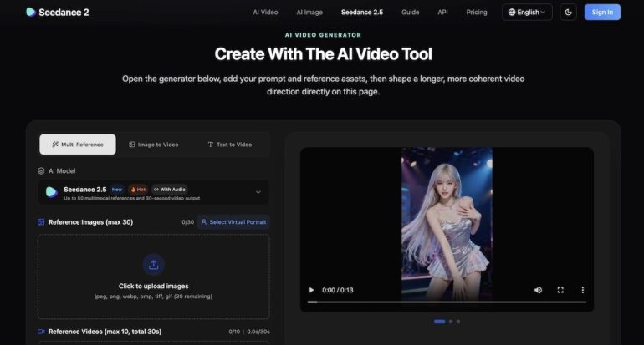Click the '0.0s/30s' duration text
The width and height of the screenshot is (644, 345).
coord(258,332)
